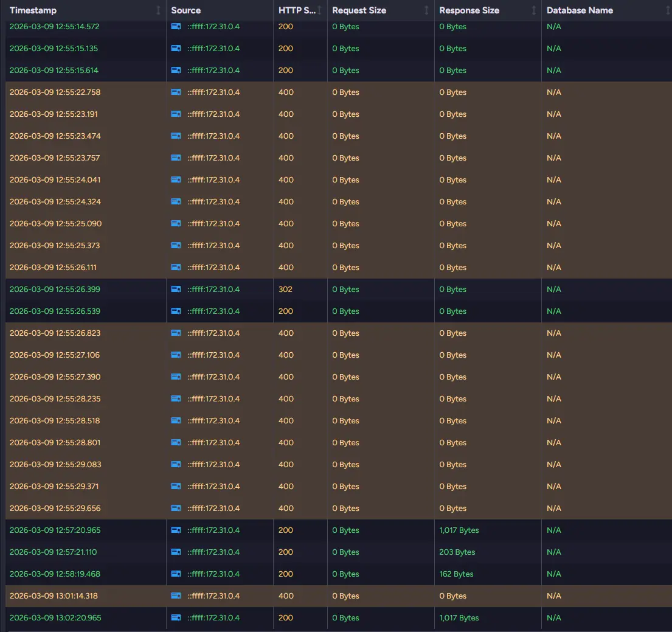This screenshot has width=672, height=632.
Task: Click the Source column header
Action: coord(186,10)
